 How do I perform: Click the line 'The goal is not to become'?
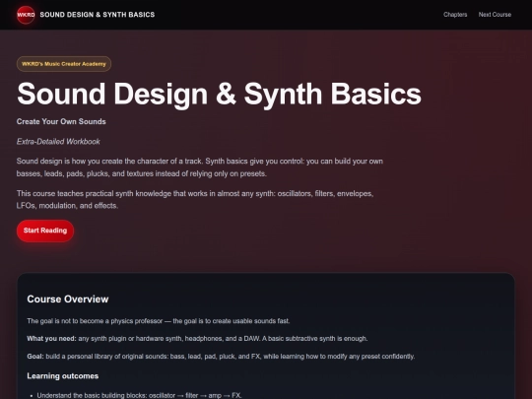[x=159, y=321]
